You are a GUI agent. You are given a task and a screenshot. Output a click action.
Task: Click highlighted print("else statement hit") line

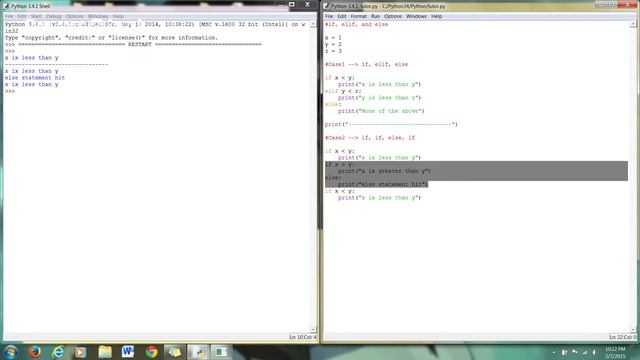(382, 184)
